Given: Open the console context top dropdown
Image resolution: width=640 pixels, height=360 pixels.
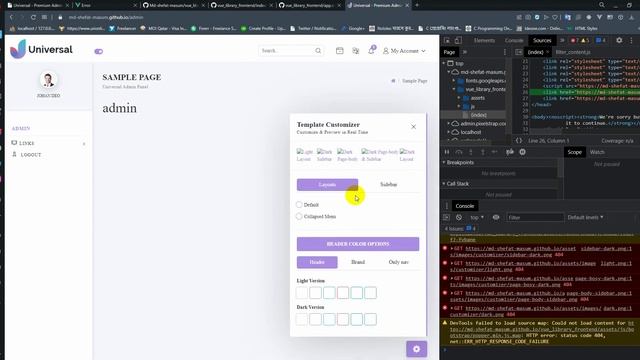Looking at the screenshot, I should coord(476,218).
